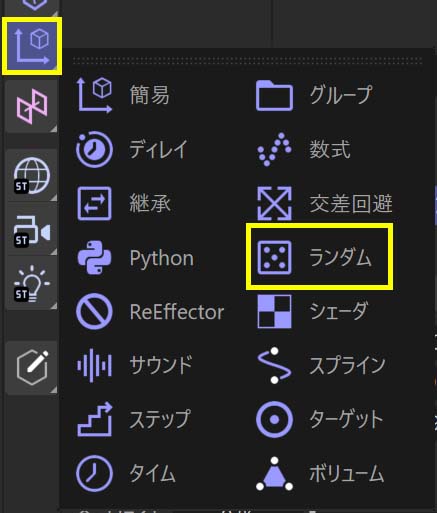Choose the ディレイ (Delay) effector icon
The width and height of the screenshot is (437, 513).
click(94, 149)
